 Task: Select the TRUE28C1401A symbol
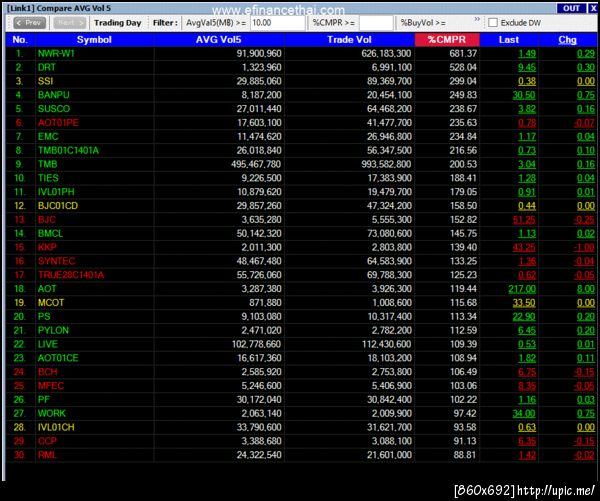71,275
